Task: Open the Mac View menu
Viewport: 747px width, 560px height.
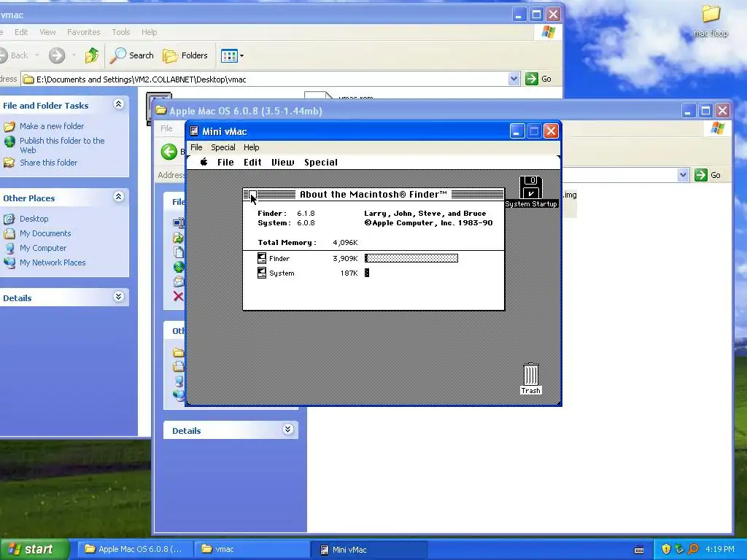Action: click(x=282, y=163)
